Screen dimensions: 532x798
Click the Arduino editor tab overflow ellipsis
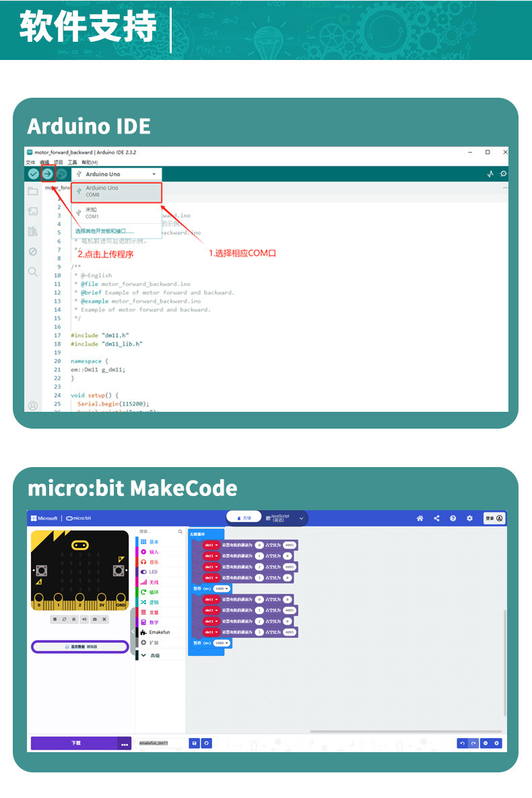505,188
